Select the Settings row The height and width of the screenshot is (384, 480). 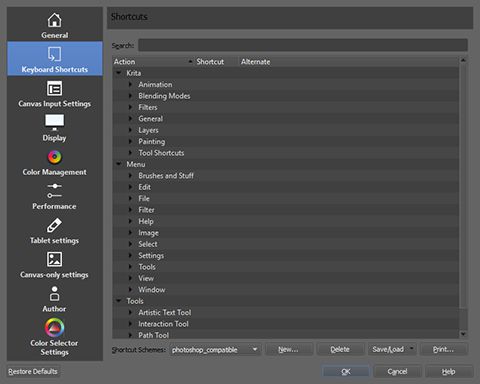(286, 255)
